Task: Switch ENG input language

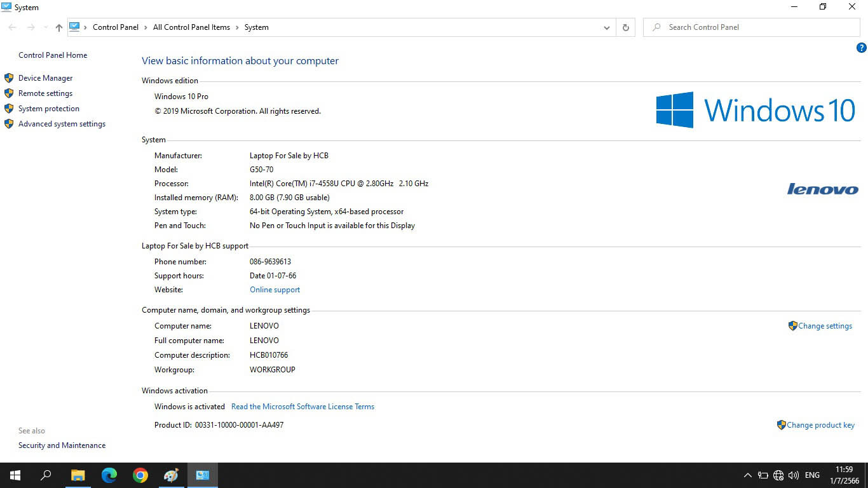Action: (x=812, y=475)
